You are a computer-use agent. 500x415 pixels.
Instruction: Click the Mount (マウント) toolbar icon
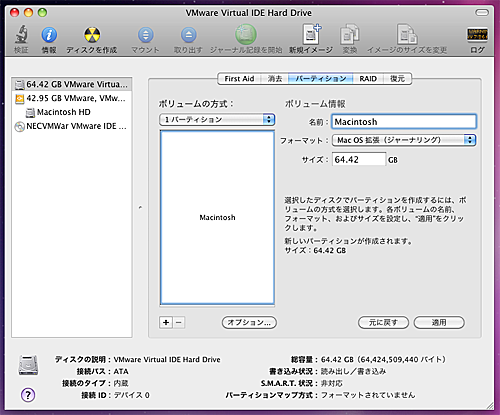(x=145, y=35)
